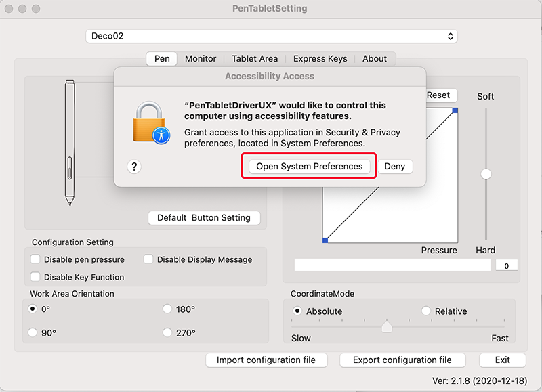
Task: Click the pressure test bar
Action: point(392,265)
